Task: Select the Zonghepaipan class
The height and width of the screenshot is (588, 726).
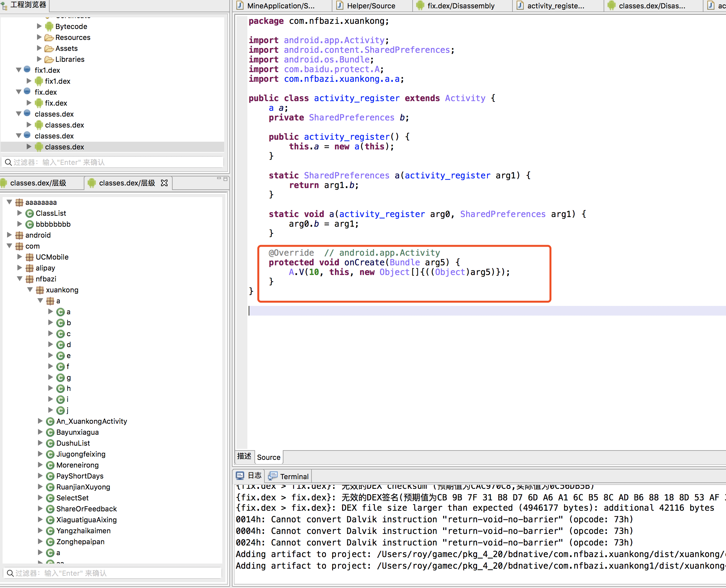Action: pos(80,542)
